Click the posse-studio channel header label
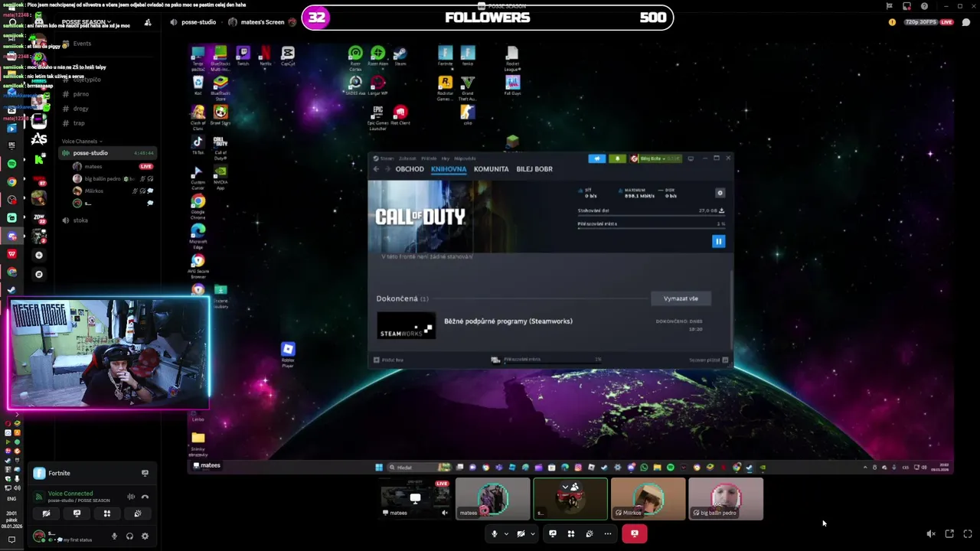The width and height of the screenshot is (980, 551). click(198, 22)
